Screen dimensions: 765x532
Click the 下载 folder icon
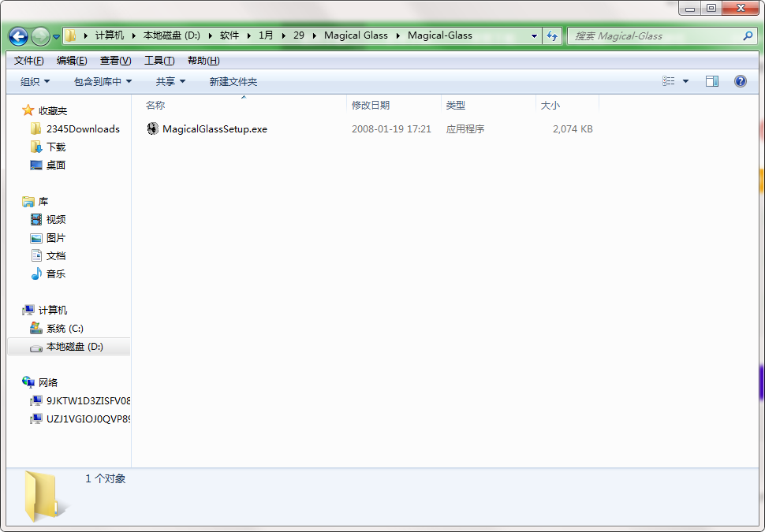(35, 147)
